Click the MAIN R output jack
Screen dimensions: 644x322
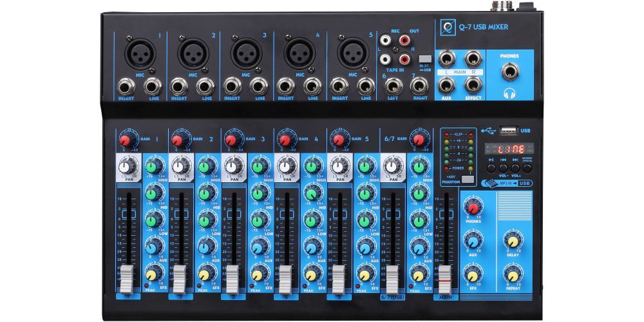473,59
